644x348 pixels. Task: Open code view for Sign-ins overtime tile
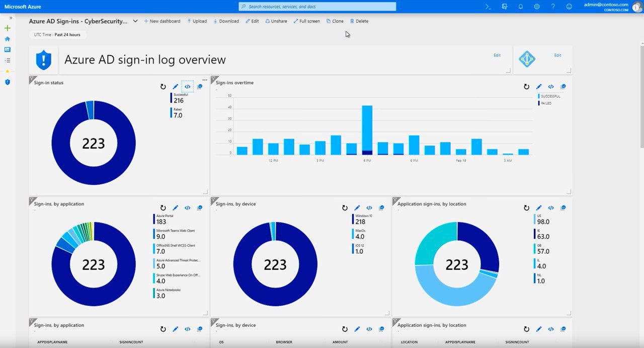pos(550,87)
